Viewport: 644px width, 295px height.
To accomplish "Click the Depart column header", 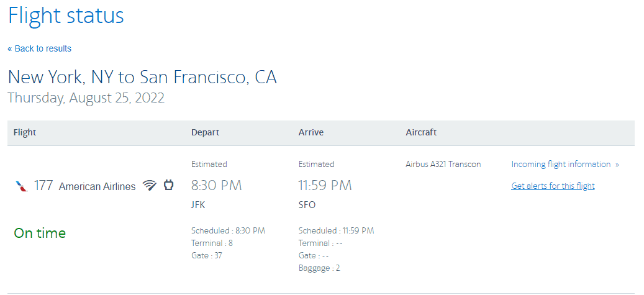I will click(205, 133).
